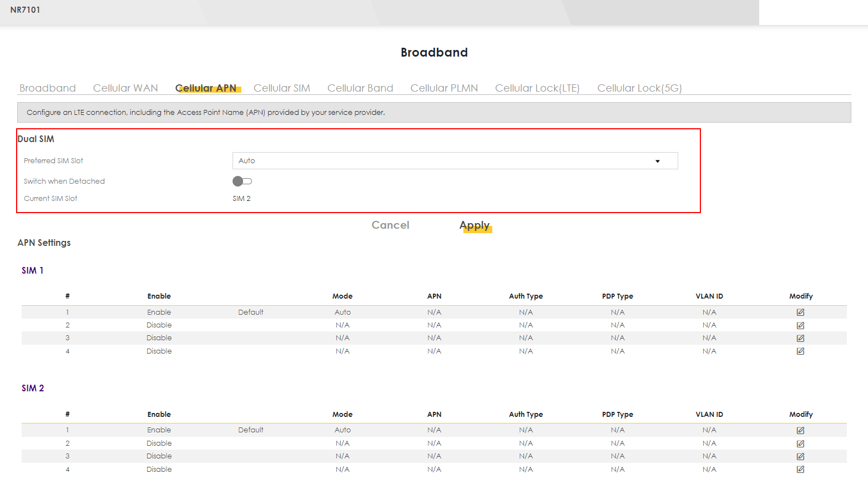The height and width of the screenshot is (494, 868).
Task: Edit SIM 2 APN entry 4
Action: tap(800, 469)
